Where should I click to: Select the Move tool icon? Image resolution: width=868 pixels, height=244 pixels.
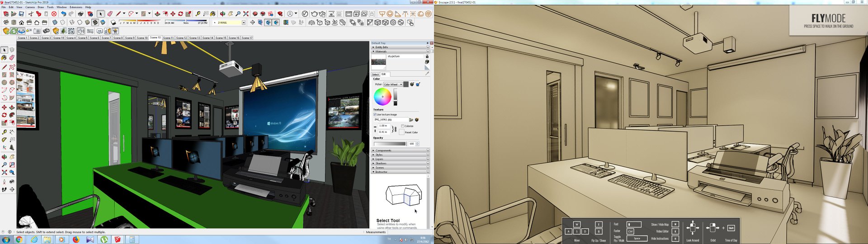(x=173, y=14)
